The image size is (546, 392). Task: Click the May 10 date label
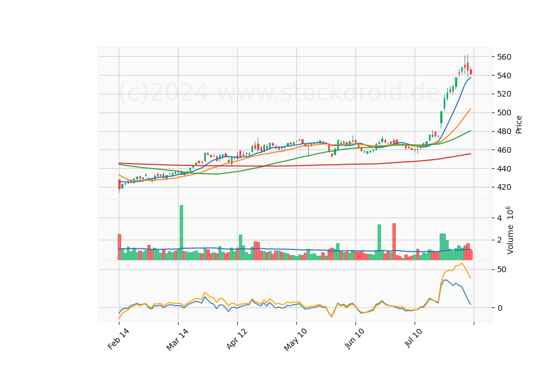coord(296,340)
